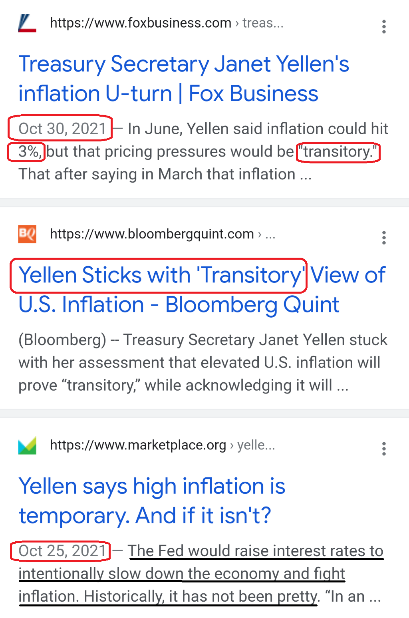This screenshot has height=618, width=409.
Task: Click the circled '3%' figure
Action: coord(30,152)
